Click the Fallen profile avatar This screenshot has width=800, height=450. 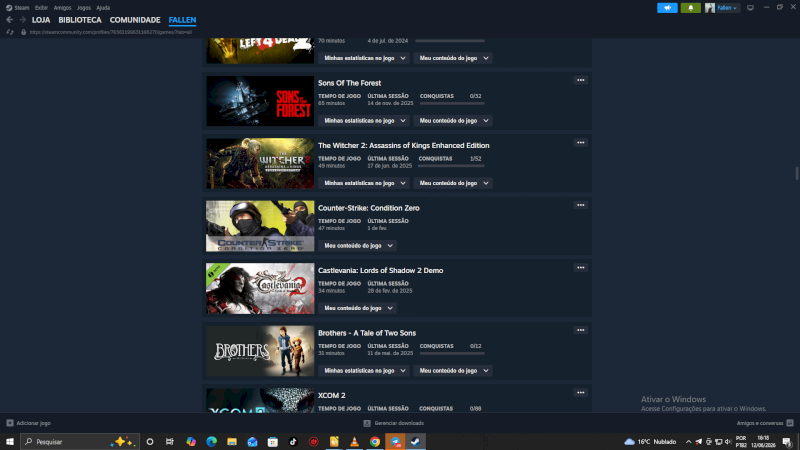tap(710, 8)
